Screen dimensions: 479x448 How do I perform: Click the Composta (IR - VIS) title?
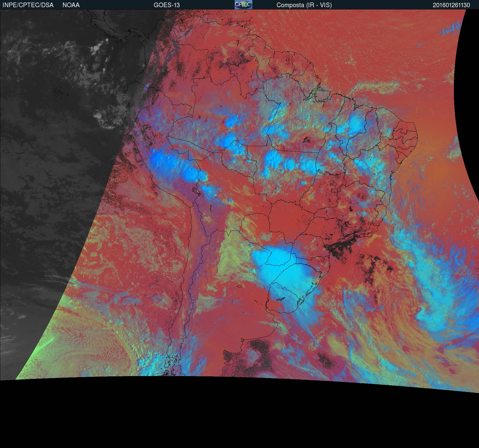point(304,5)
